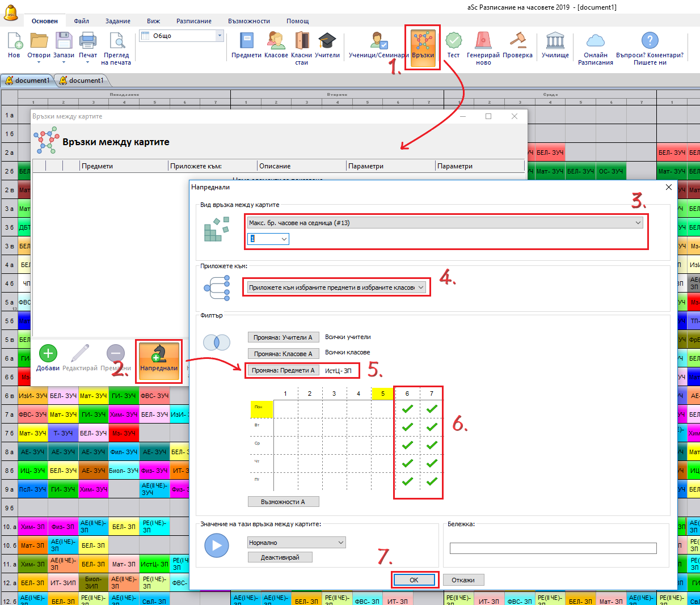Toggle checkmark for Wednesday period 7
Viewport: 700px width, 605px height.
432,445
